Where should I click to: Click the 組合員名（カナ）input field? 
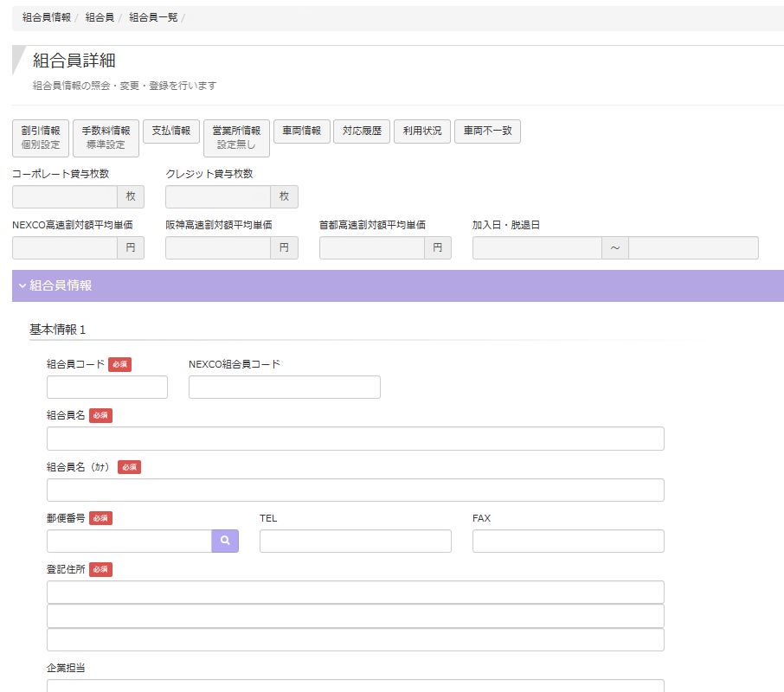click(x=355, y=490)
